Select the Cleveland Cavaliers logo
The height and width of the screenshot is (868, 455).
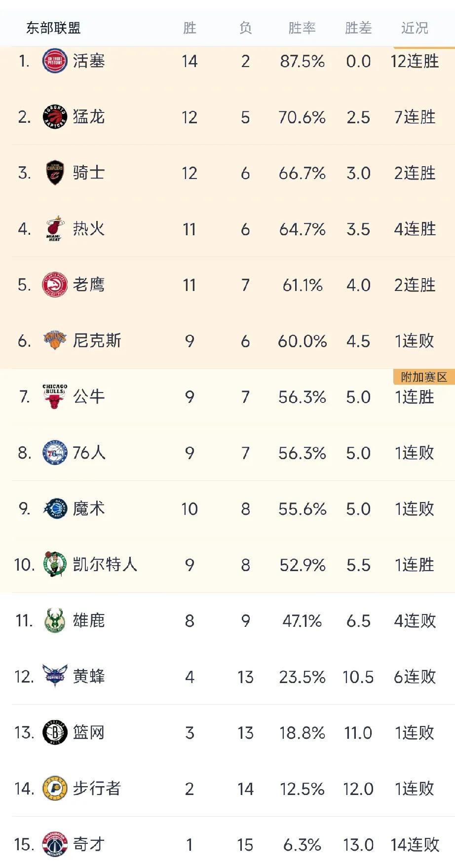click(54, 173)
